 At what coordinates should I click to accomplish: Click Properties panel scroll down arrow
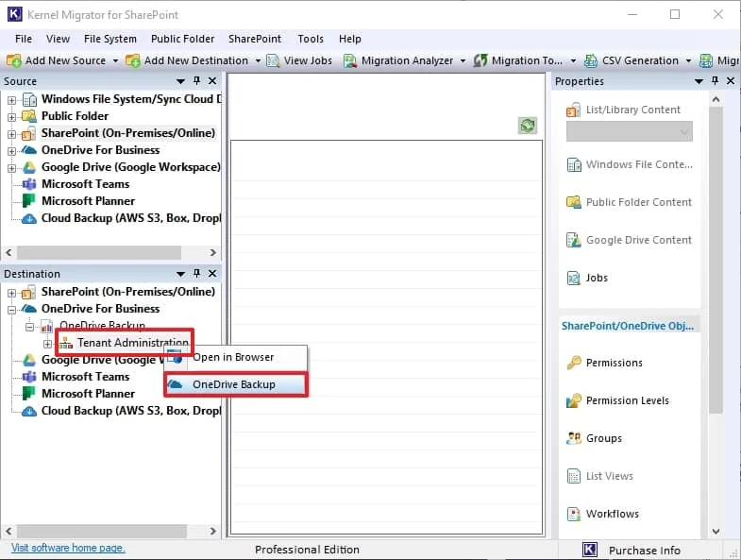click(716, 532)
